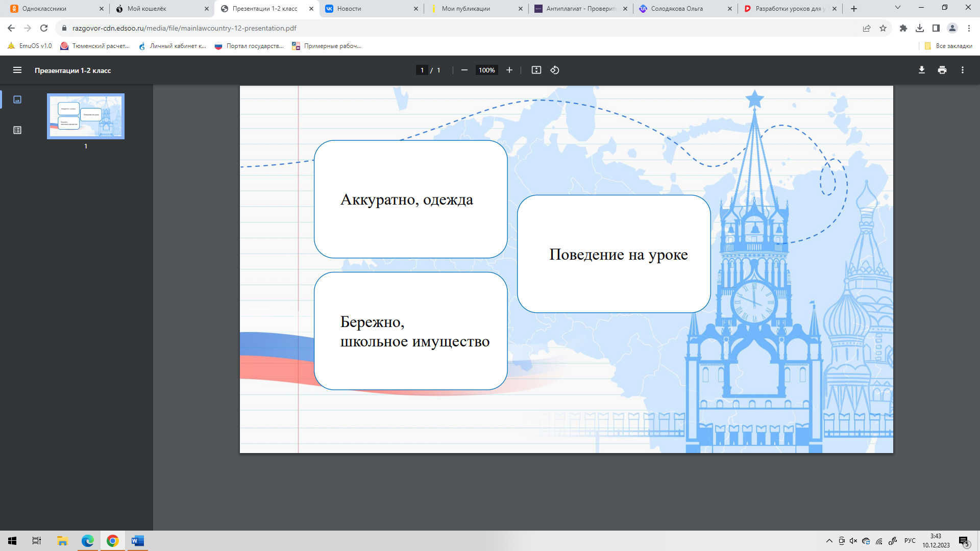This screenshot has width=980, height=551.
Task: Click the 100% zoom level field
Action: (486, 70)
